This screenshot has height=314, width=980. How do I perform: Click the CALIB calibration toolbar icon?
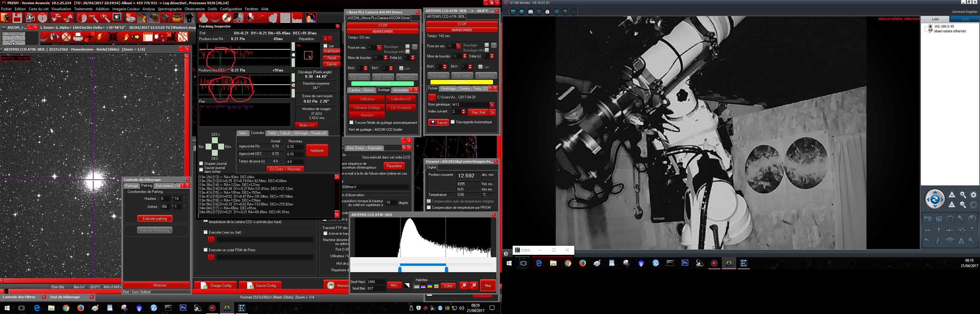pyautogui.click(x=238, y=18)
